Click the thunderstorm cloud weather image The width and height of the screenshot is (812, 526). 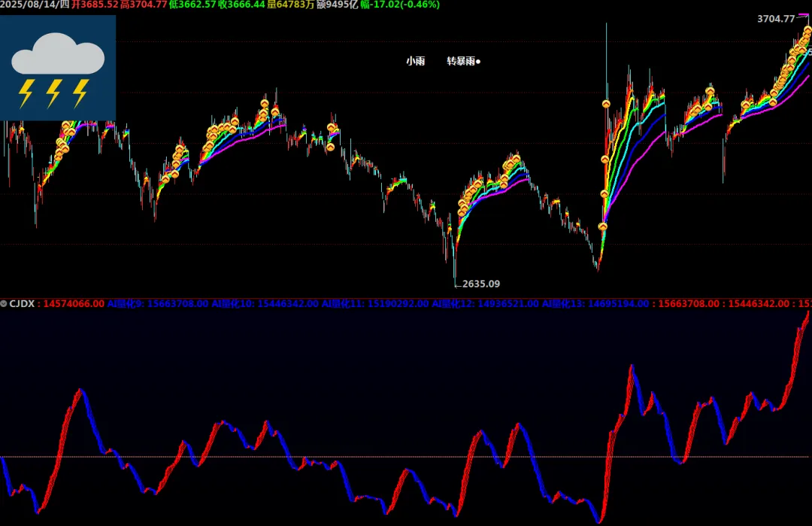(57, 68)
